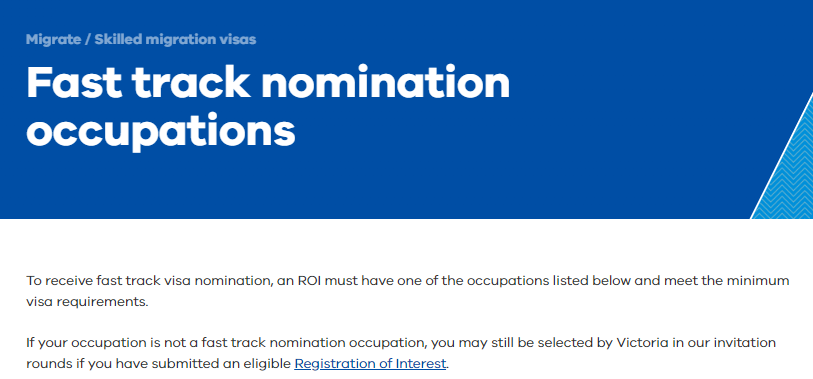The height and width of the screenshot is (379, 813).
Task: Click the word "track" in the large heading
Action: (x=190, y=83)
